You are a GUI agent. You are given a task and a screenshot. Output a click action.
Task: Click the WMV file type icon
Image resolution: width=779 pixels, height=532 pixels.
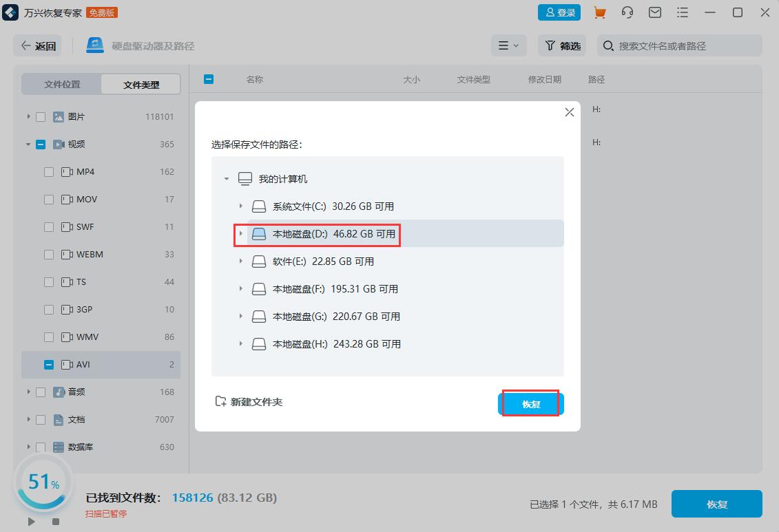[x=67, y=337]
